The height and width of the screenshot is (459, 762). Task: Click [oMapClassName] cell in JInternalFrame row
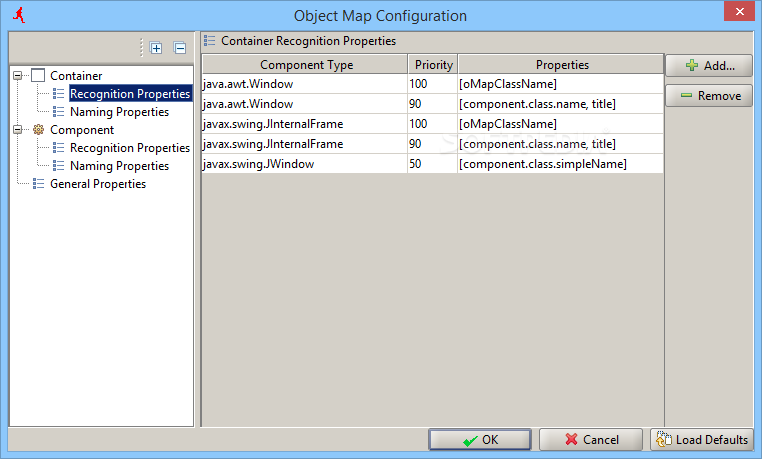[x=561, y=124]
